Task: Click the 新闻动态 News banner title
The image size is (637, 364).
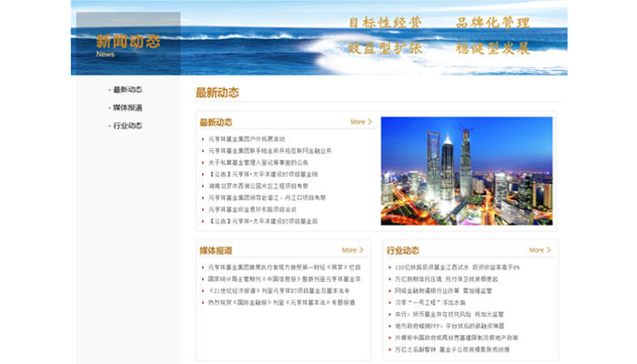Action: point(128,45)
